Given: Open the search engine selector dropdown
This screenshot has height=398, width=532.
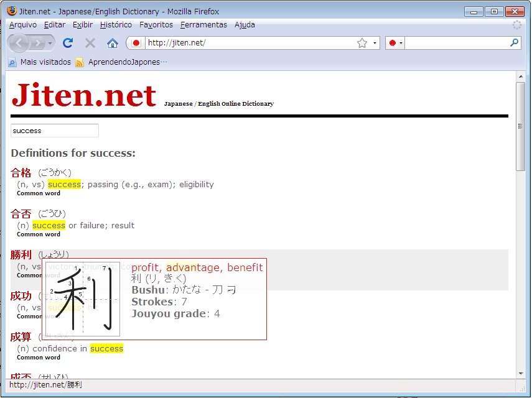Looking at the screenshot, I should tap(395, 43).
